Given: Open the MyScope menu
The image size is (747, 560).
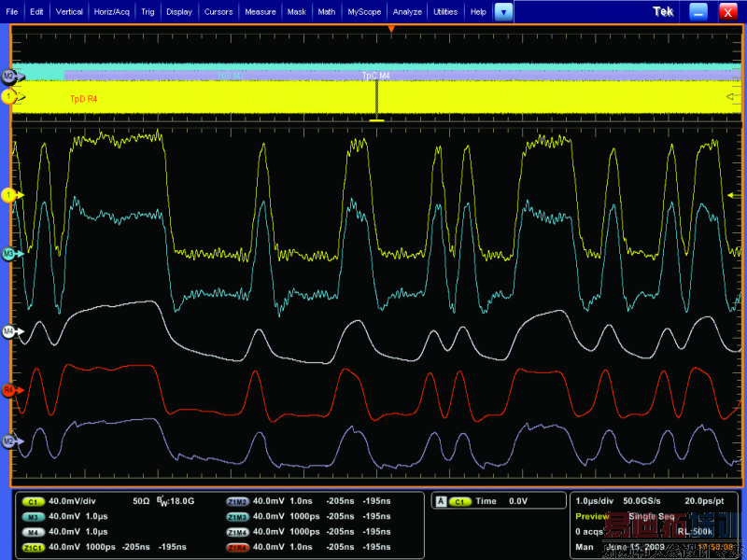Looking at the screenshot, I should [363, 12].
